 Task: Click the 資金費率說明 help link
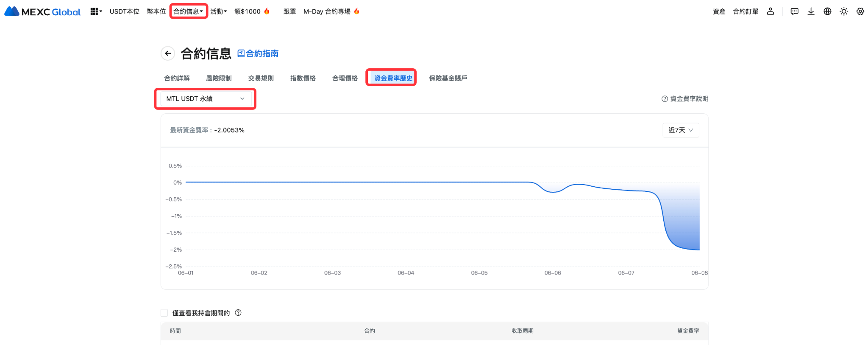[685, 99]
